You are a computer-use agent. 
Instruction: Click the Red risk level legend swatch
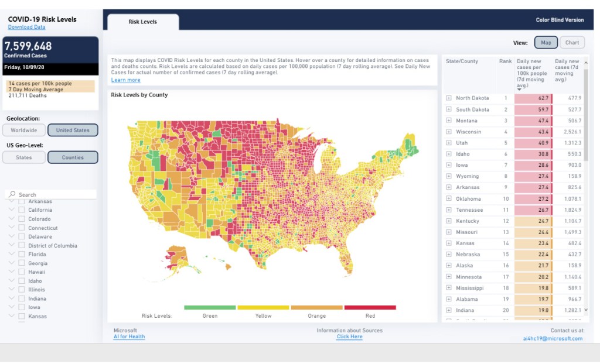pyautogui.click(x=370, y=307)
